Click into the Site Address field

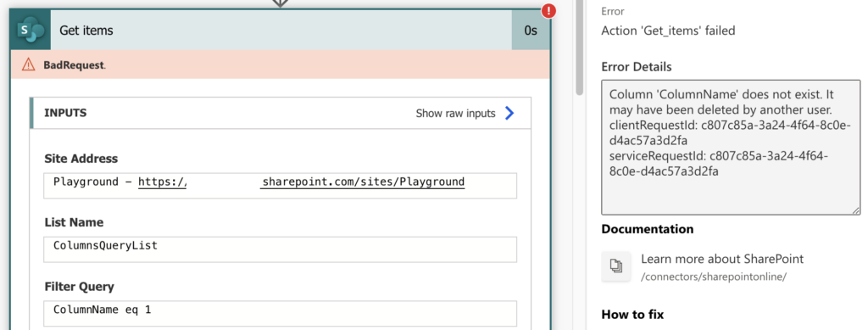coord(280,186)
